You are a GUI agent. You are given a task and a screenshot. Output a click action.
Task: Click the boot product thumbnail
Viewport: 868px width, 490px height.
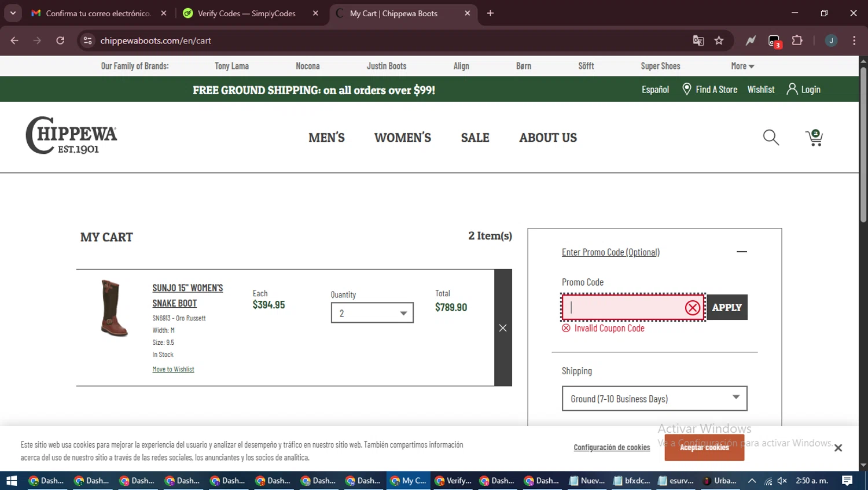[113, 308]
